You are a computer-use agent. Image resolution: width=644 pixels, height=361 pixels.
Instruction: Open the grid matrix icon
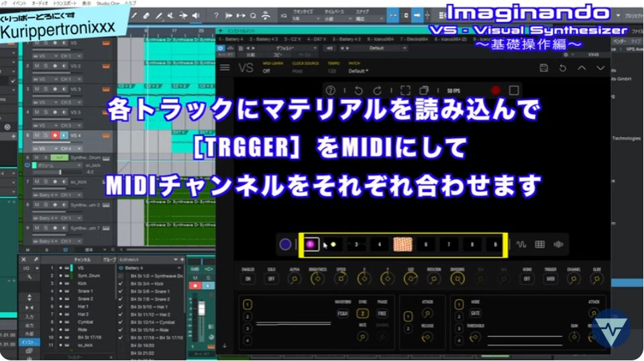tap(539, 244)
